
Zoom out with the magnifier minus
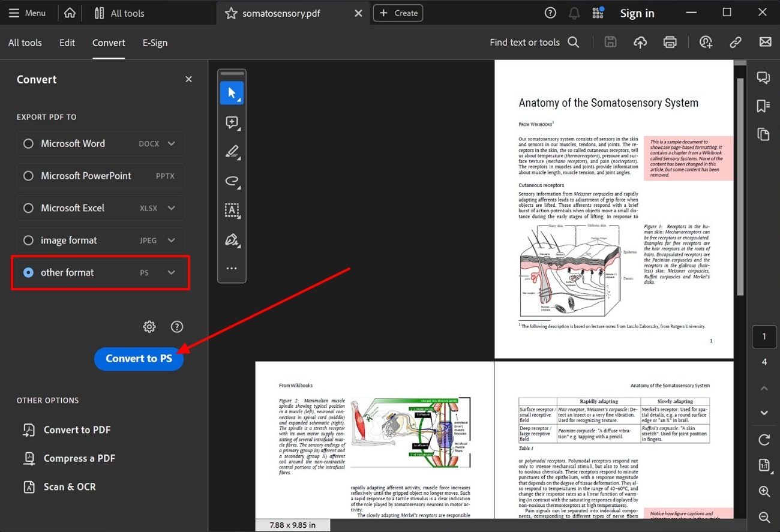click(x=764, y=517)
